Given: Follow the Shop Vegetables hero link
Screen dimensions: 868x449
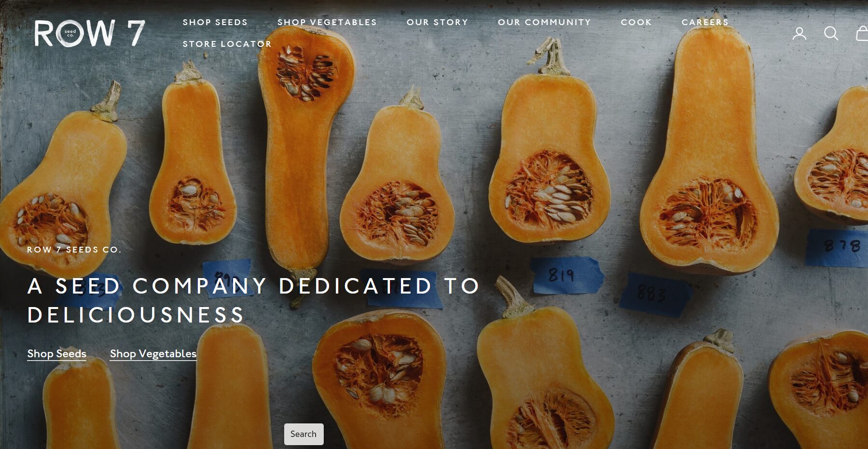Looking at the screenshot, I should 153,354.
